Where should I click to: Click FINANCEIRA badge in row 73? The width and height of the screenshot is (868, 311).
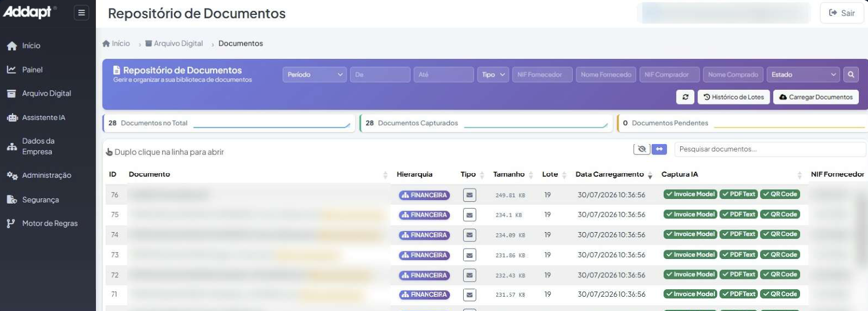click(424, 255)
